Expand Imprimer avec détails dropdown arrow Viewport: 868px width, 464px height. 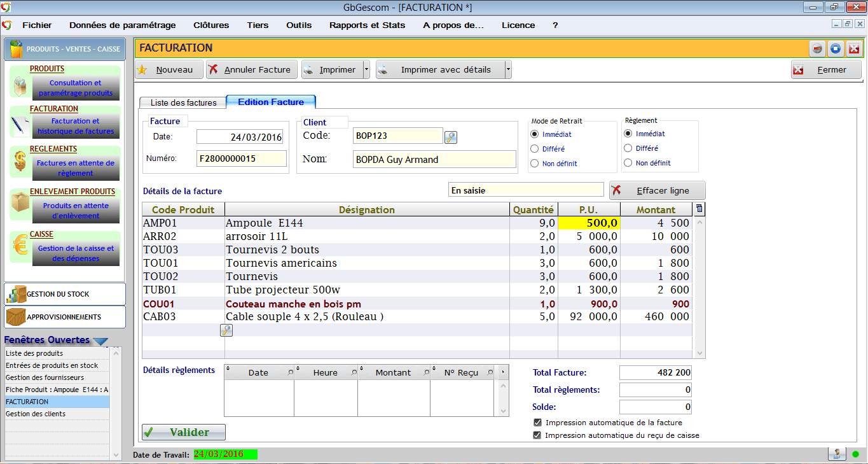(507, 70)
